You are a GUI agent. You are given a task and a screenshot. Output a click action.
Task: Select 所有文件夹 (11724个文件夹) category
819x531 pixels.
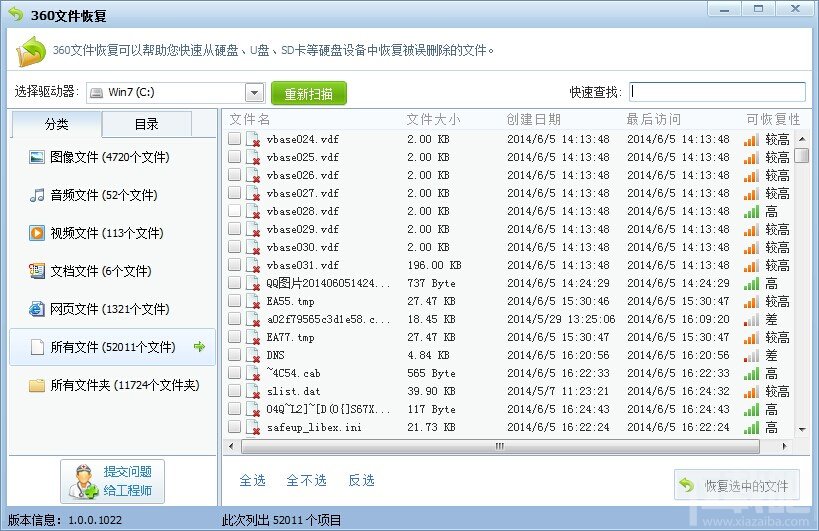(112, 385)
